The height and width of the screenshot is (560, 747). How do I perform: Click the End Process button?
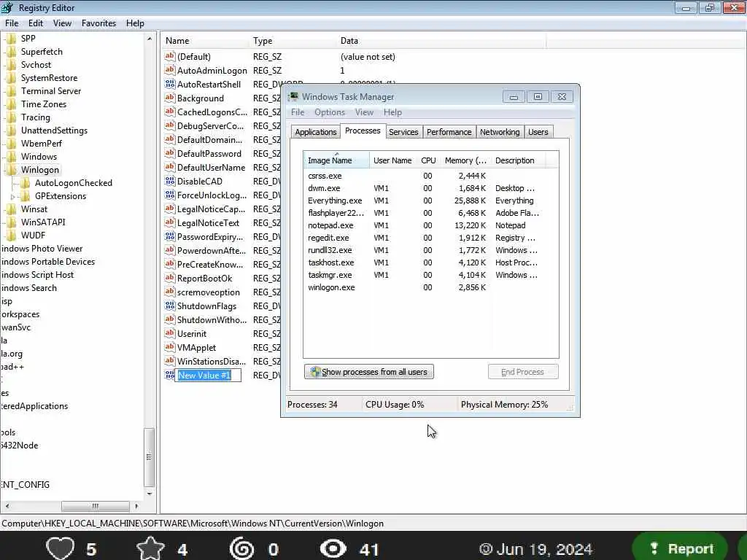pos(522,372)
